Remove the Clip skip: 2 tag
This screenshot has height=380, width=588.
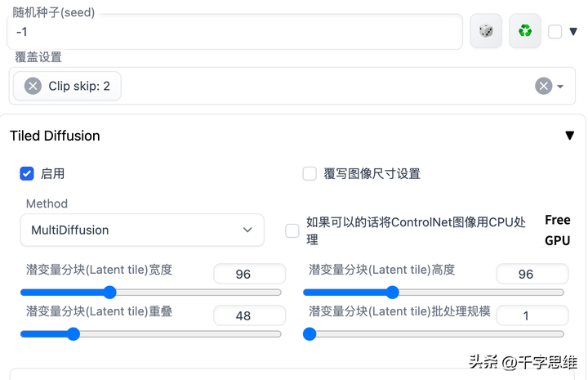coord(33,87)
